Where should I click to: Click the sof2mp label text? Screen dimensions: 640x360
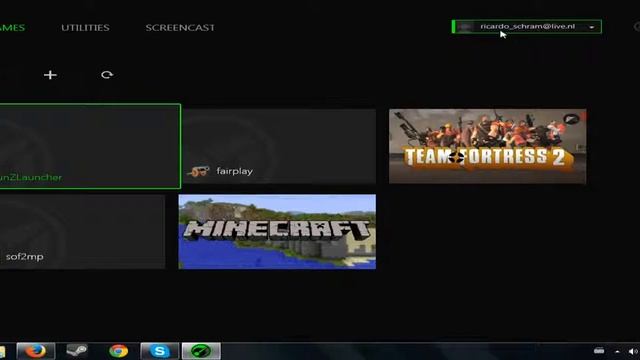point(24,257)
